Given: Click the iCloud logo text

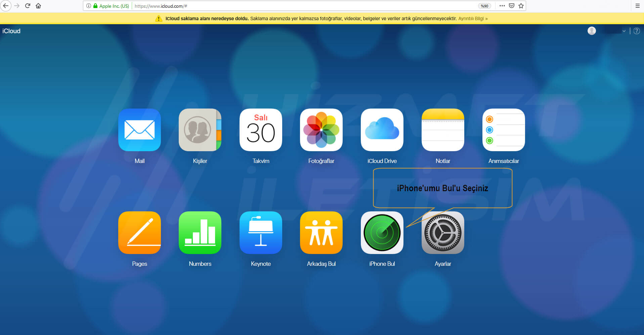Looking at the screenshot, I should (x=11, y=31).
